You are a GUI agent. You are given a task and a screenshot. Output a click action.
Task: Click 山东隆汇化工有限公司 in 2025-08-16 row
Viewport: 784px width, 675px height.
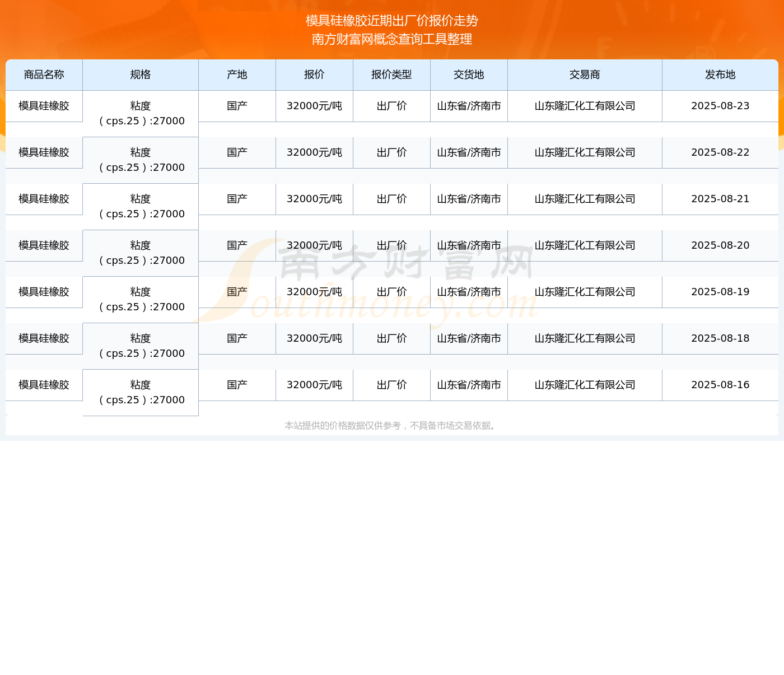click(x=585, y=385)
